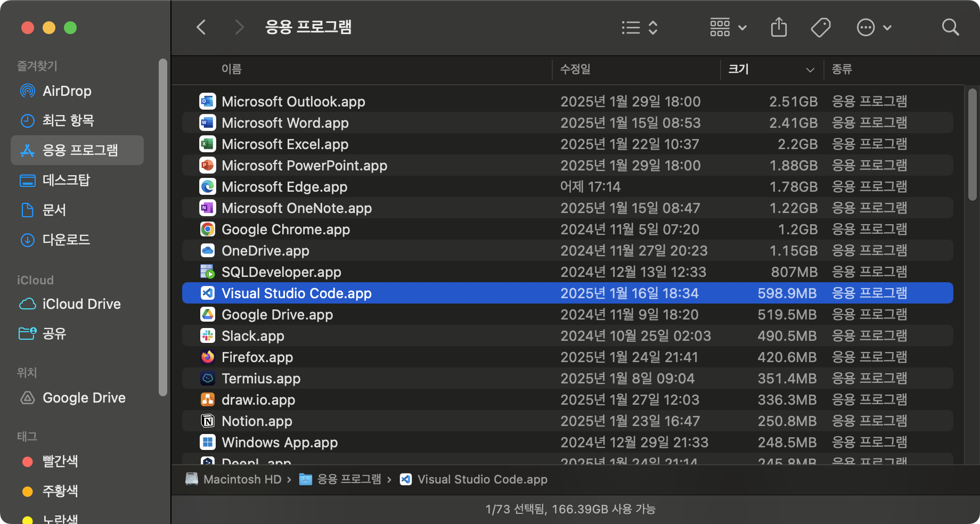Click the Microsoft Word app icon
Viewport: 980px width, 524px height.
[208, 122]
